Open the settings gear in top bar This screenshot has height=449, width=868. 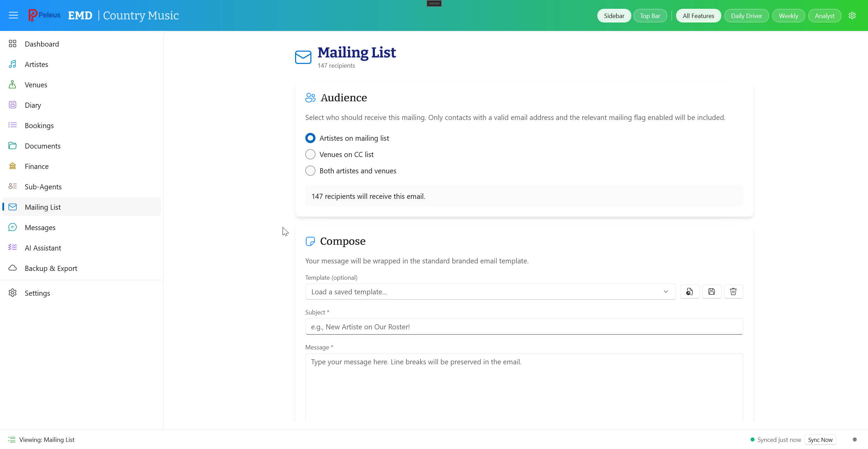pyautogui.click(x=852, y=16)
